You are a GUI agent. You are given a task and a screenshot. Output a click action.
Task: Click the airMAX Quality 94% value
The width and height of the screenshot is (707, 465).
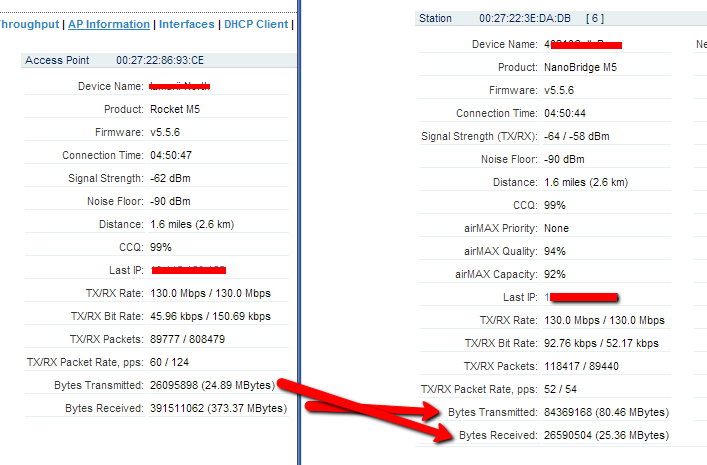(x=554, y=251)
